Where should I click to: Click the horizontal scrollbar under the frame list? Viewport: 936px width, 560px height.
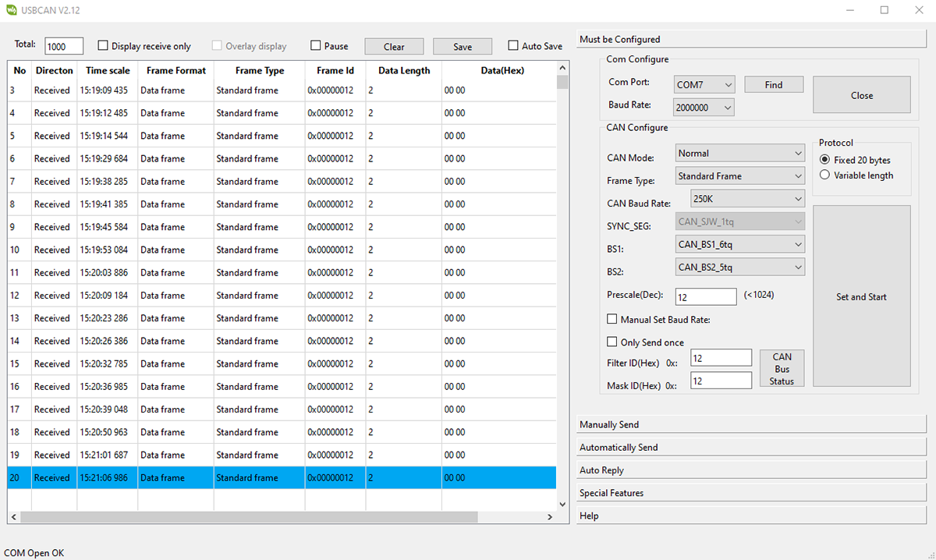click(250, 517)
